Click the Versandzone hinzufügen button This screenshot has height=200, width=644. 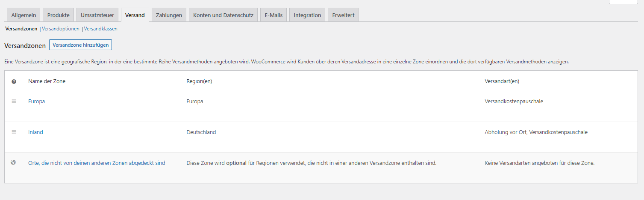pyautogui.click(x=80, y=45)
